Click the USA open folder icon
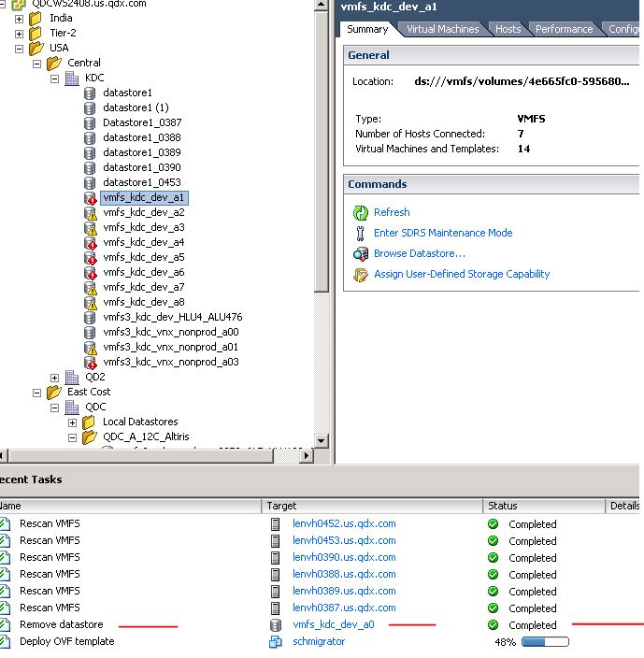The height and width of the screenshot is (658, 644). (x=36, y=49)
